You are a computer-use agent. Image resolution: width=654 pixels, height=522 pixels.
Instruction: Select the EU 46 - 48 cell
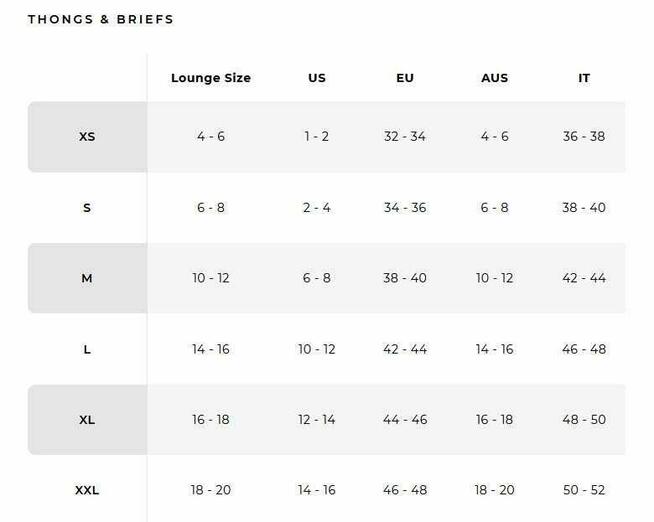(405, 490)
